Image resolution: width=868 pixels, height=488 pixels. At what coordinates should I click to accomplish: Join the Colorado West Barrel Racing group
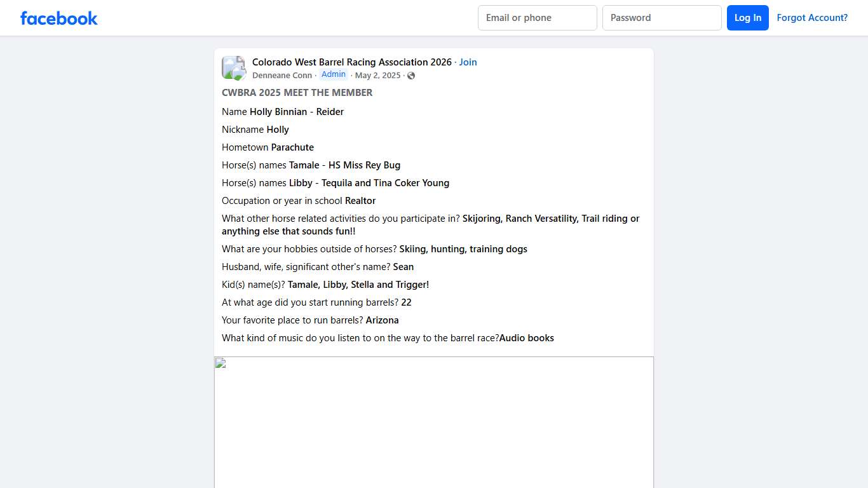coord(468,62)
